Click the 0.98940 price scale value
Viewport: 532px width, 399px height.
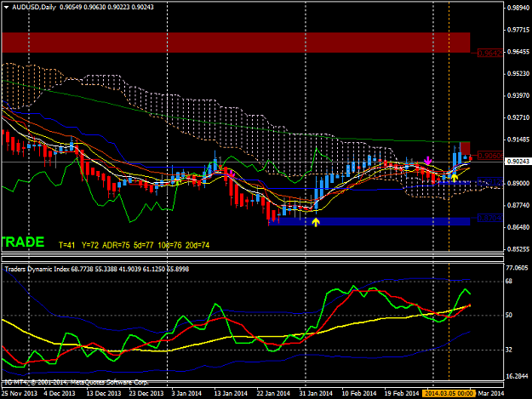tap(518, 9)
